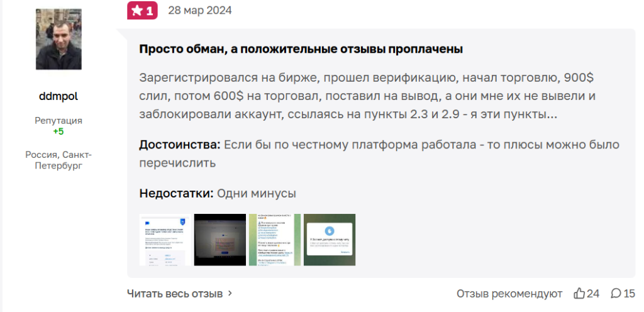Open ddmpol's profile avatar photo
The image size is (644, 312).
[58, 39]
